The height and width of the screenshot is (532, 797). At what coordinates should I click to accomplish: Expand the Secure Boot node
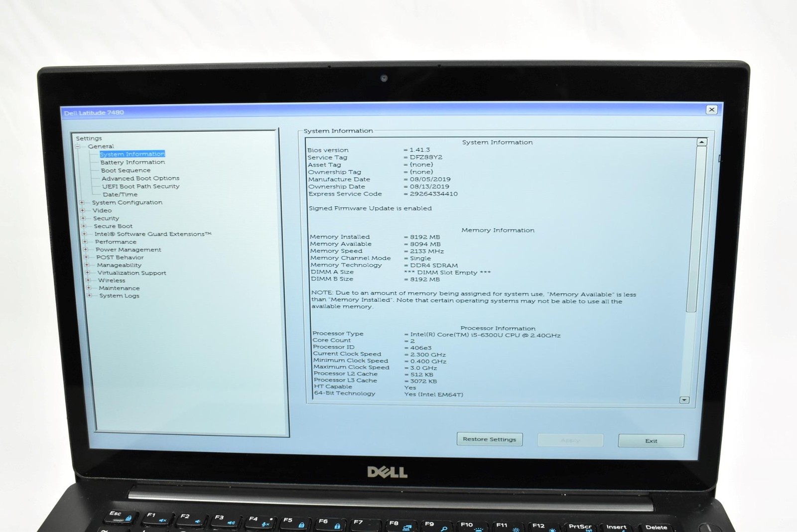pyautogui.click(x=84, y=226)
